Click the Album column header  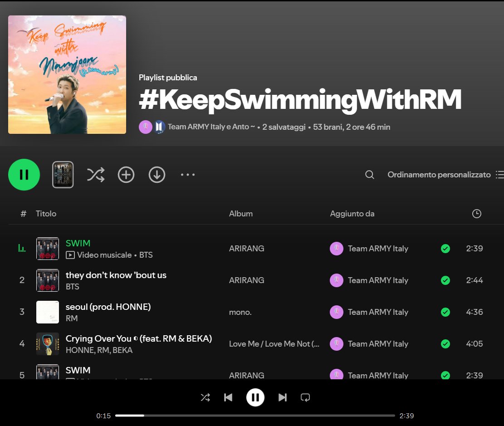coord(241,214)
